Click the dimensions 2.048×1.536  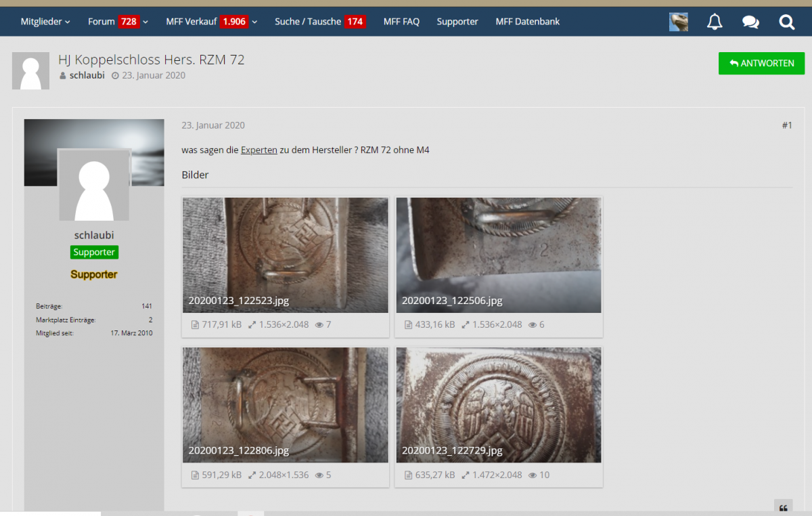[x=284, y=475]
